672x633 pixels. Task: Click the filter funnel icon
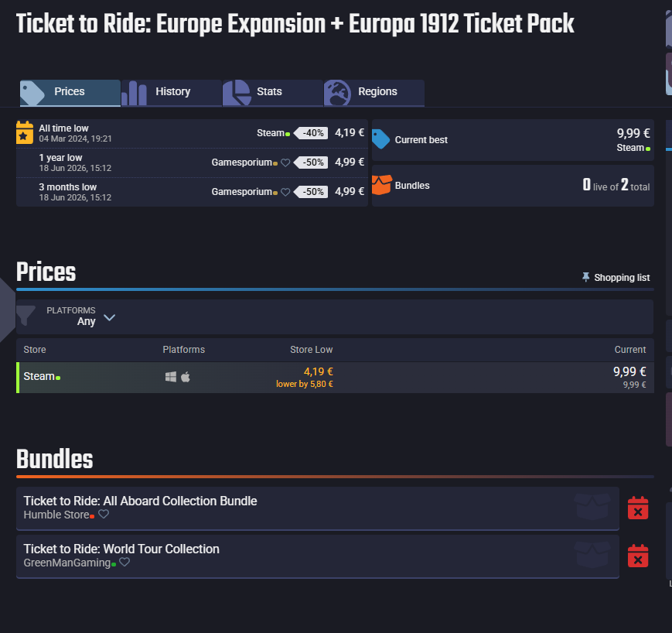26,316
